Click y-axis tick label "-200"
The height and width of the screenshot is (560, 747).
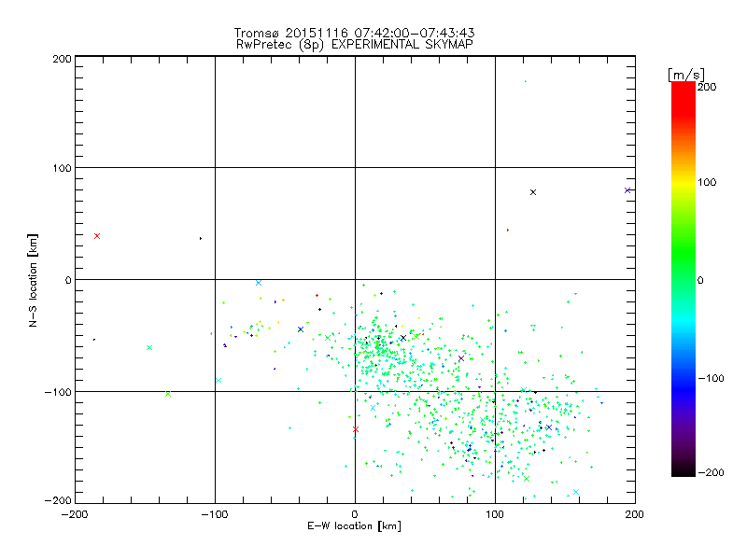click(58, 500)
